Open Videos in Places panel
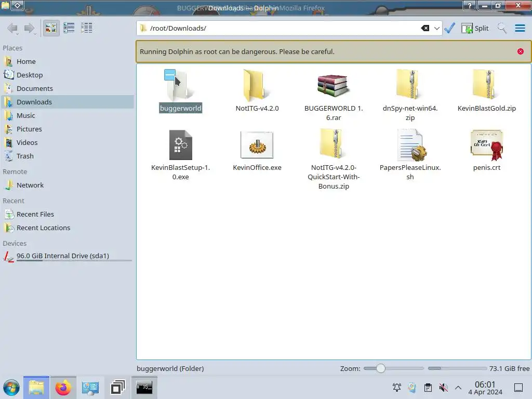 [67, 143]
